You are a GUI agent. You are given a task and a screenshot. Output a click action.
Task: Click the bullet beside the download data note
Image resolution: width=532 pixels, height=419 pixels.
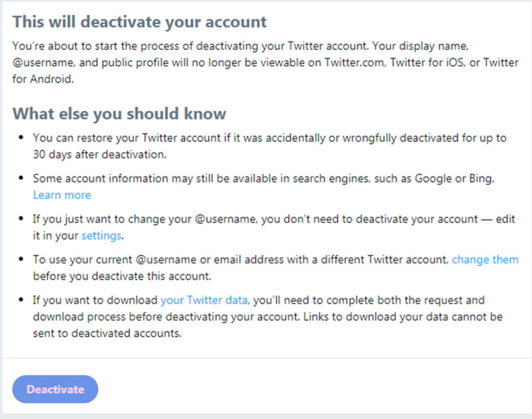coord(21,300)
